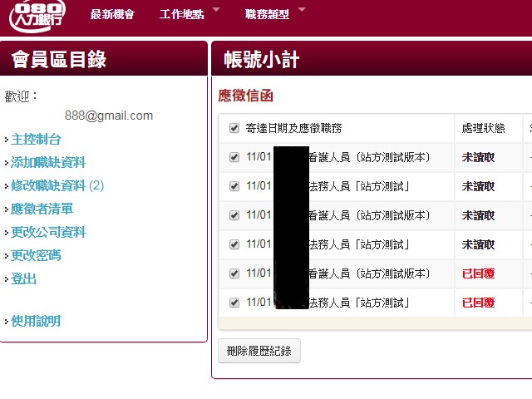Screen dimensions: 532x399
Task: Toggle the select-all checkbox in header row
Action: click(x=234, y=128)
